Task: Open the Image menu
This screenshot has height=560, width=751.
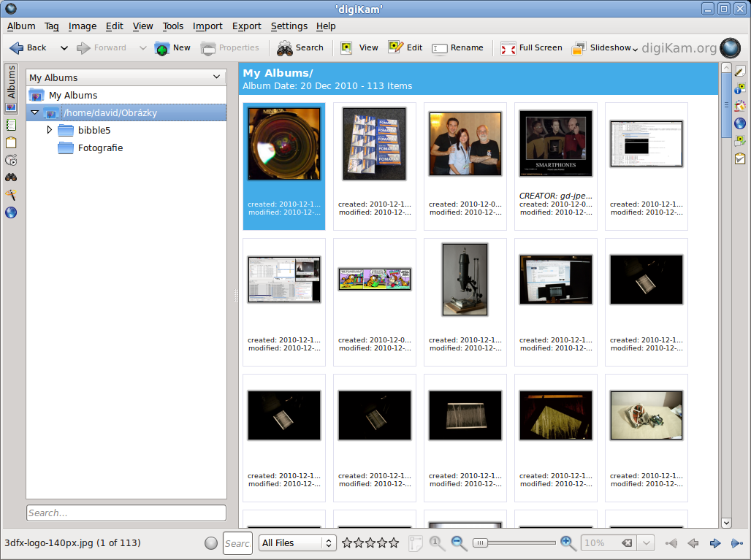Action: point(83,26)
